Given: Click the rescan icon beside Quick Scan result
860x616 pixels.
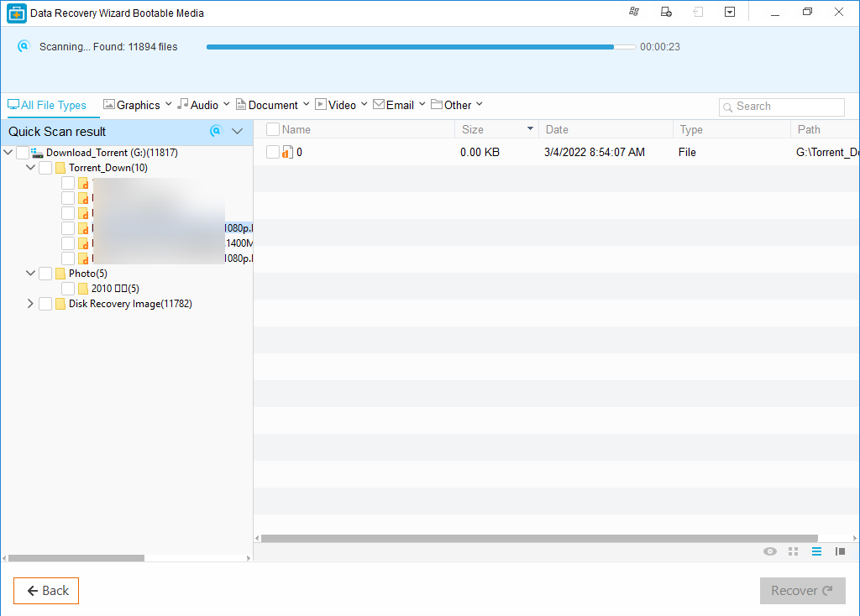Looking at the screenshot, I should 216,131.
